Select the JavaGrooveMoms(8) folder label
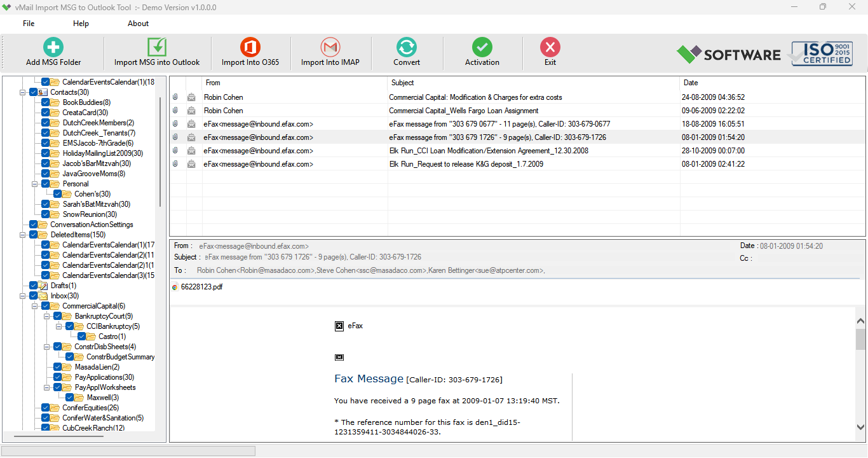868x458 pixels. click(x=94, y=174)
